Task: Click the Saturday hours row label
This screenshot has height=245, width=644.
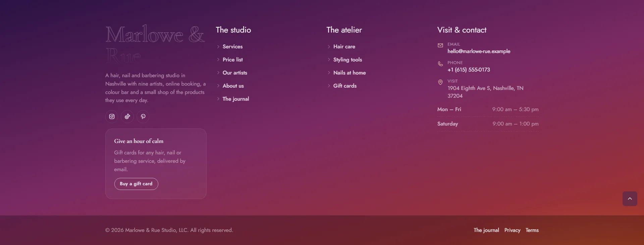Action: click(447, 124)
